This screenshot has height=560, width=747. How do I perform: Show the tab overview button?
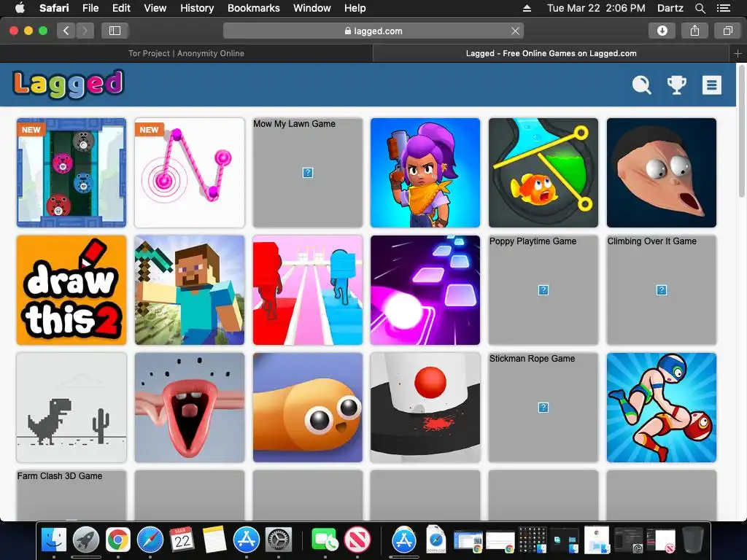pos(727,31)
